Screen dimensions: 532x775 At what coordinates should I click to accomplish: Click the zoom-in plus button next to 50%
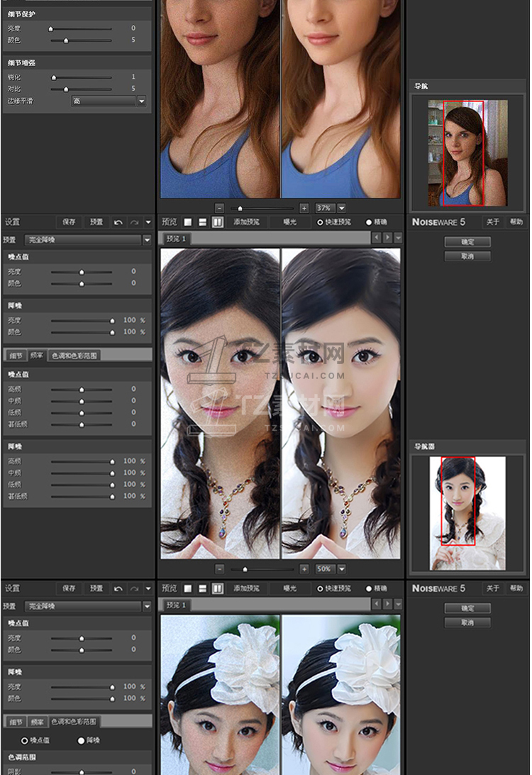tap(304, 569)
